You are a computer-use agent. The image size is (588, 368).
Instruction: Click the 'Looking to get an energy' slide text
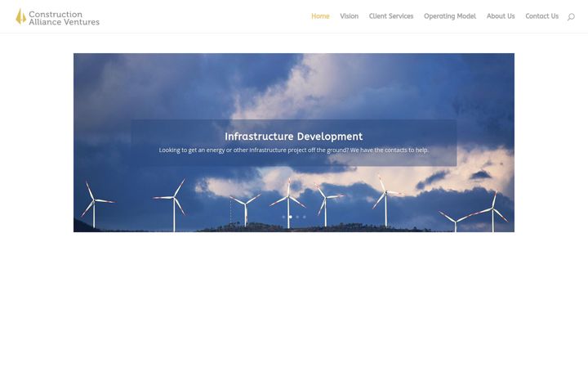294,150
